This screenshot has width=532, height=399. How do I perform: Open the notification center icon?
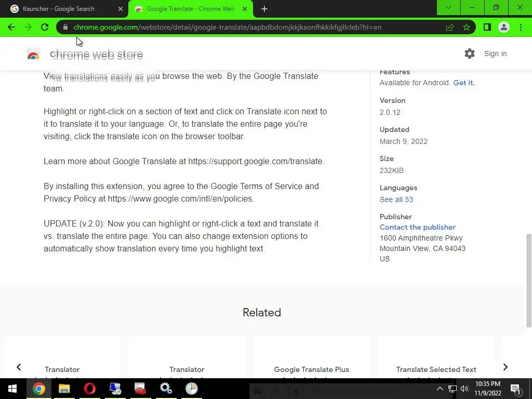515,389
